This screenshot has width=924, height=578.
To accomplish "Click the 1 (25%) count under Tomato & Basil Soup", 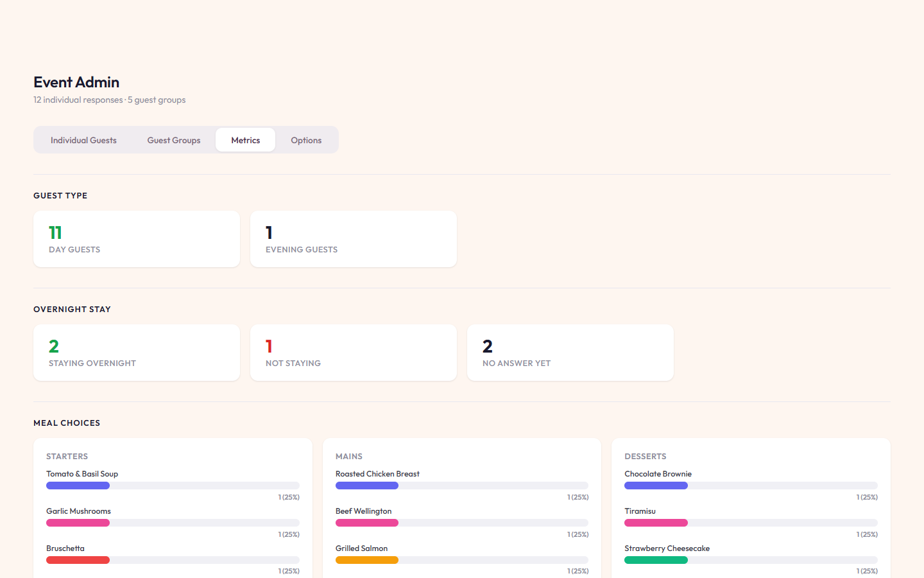I will [289, 497].
